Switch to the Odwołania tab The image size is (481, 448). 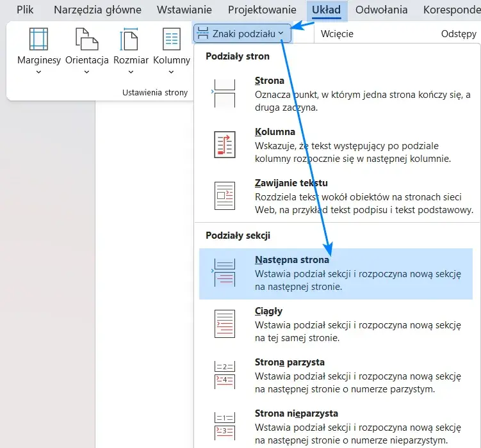pos(382,10)
